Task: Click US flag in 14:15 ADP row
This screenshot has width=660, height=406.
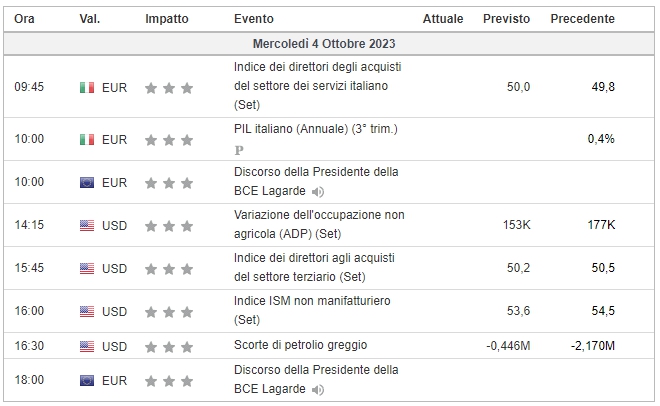Action: click(87, 226)
